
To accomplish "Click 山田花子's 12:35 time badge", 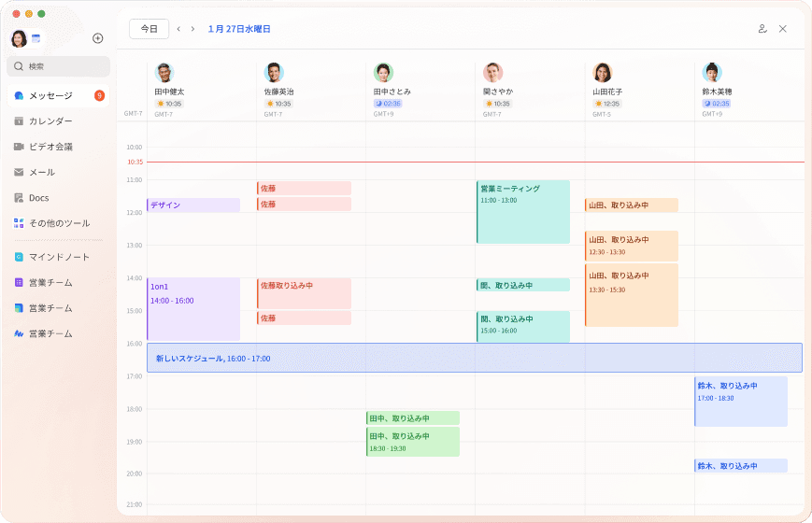I will pos(606,104).
